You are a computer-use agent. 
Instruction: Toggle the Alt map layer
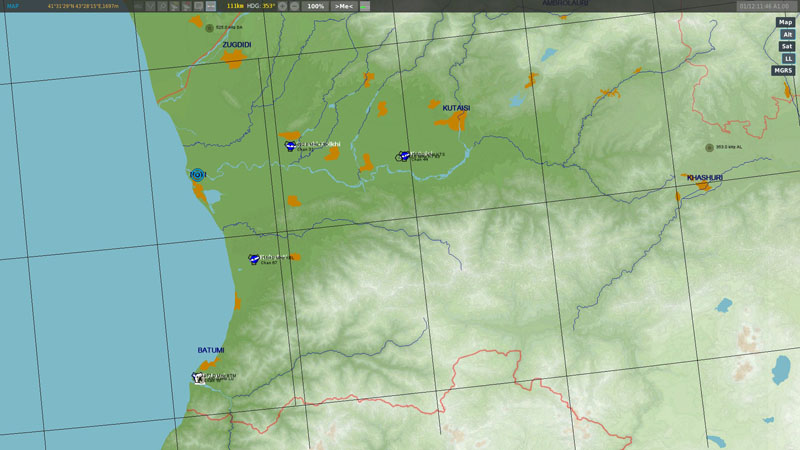point(787,34)
